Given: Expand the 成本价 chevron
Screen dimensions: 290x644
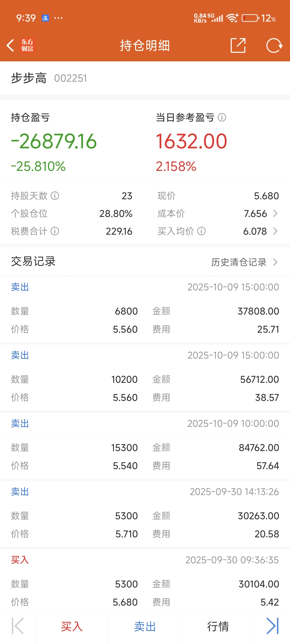Looking at the screenshot, I should pyautogui.click(x=275, y=214).
